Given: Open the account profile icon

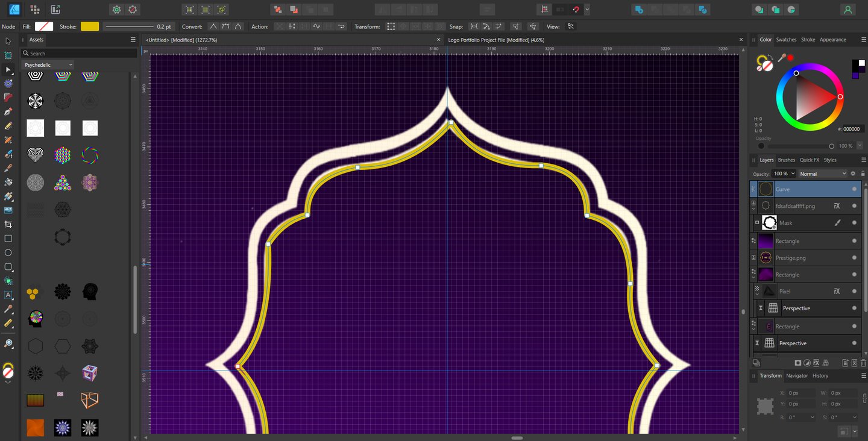Looking at the screenshot, I should tap(848, 10).
